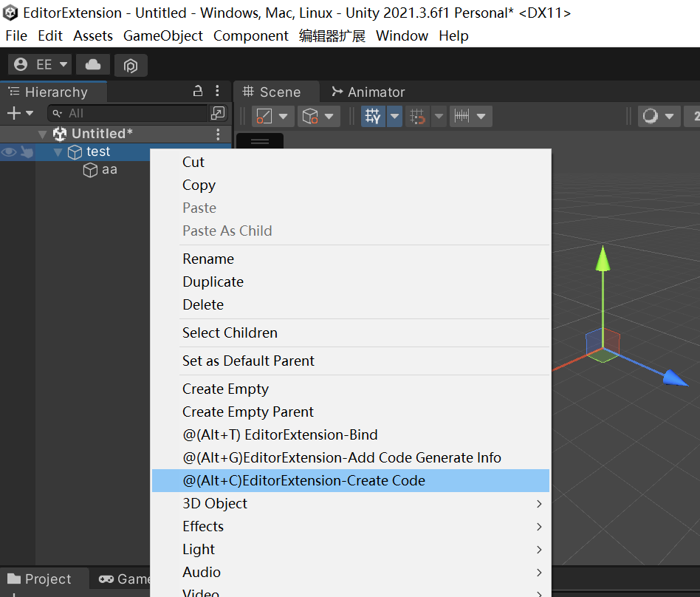Switch to the Scene tab
Viewport: 700px width, 597px height.
(x=276, y=92)
